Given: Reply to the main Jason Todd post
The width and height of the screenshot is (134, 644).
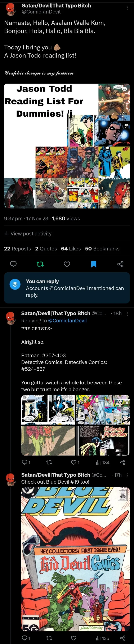Looking at the screenshot, I should [x=13, y=264].
